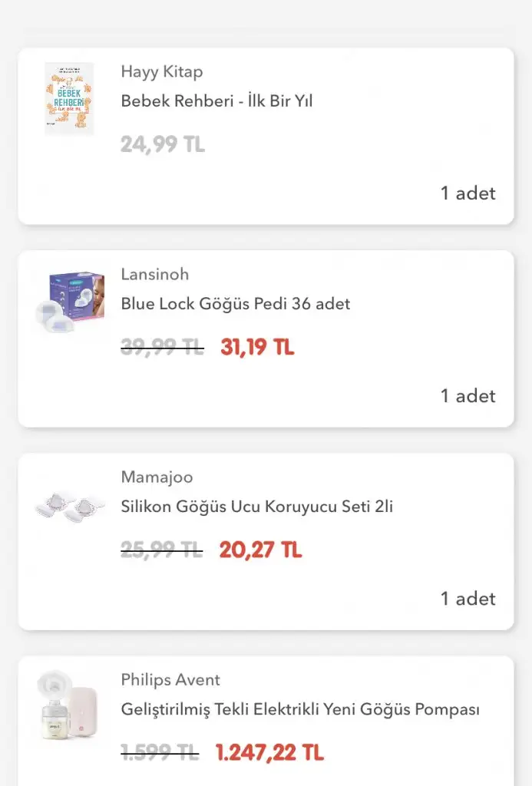Tap "Geliştirilmiş Tekli Elektrikli Yeni Göğüs Pompası" title

300,709
